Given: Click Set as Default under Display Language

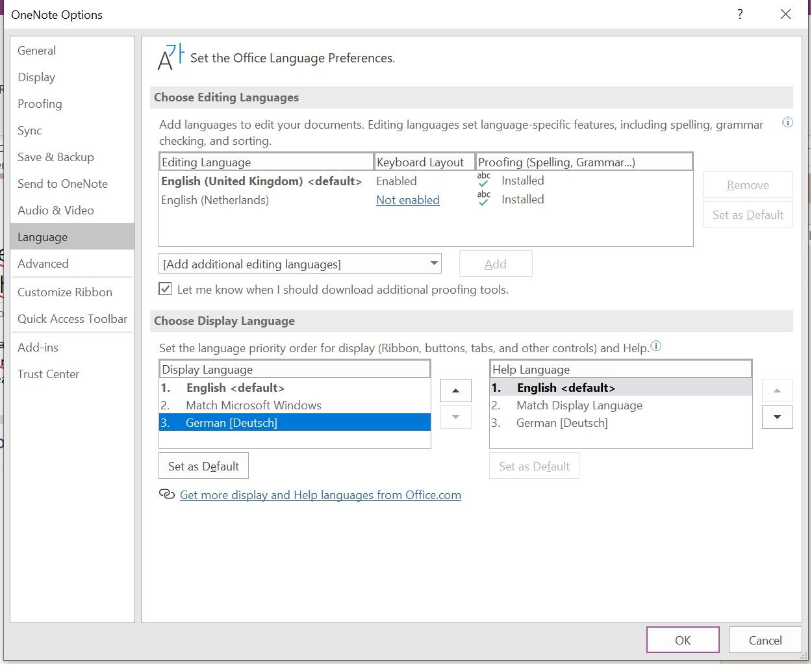Looking at the screenshot, I should pyautogui.click(x=203, y=466).
